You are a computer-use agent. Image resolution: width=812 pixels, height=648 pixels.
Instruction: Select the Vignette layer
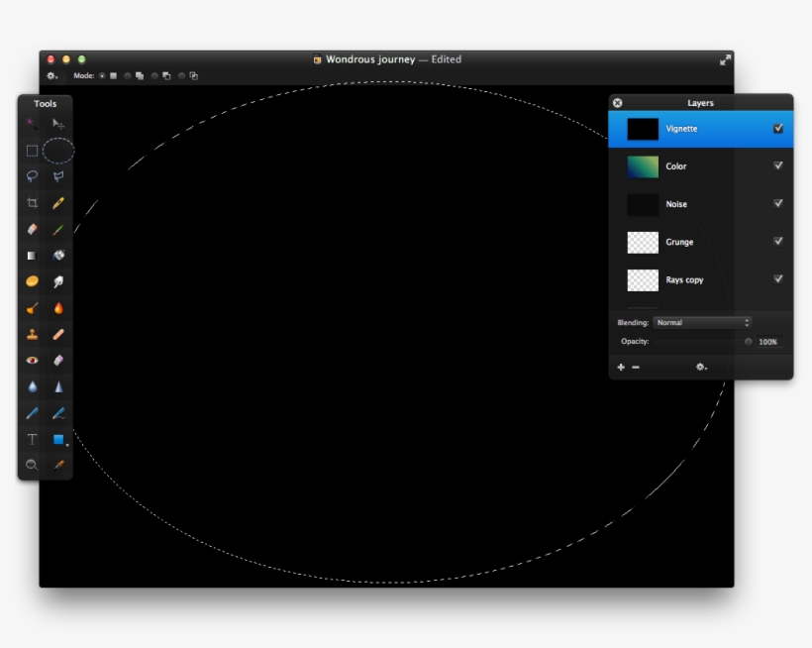tap(693, 129)
